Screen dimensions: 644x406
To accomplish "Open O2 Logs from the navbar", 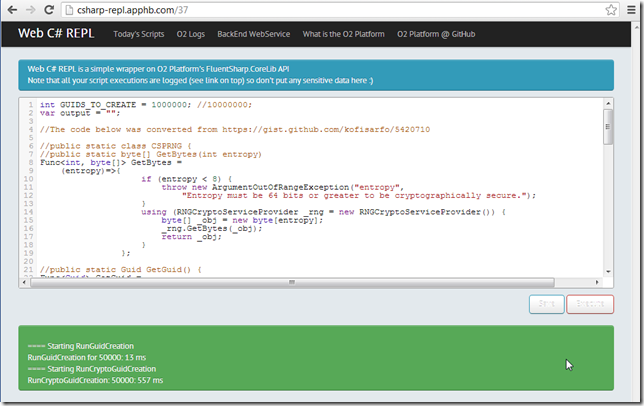I will coord(191,34).
